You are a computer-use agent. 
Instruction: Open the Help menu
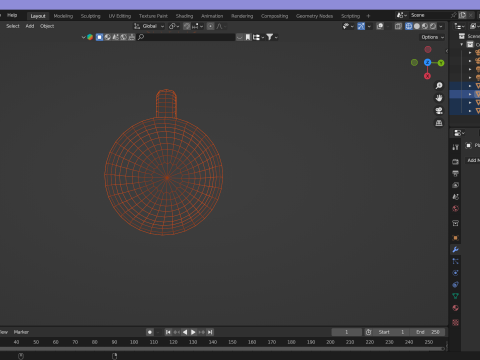[x=12, y=15]
